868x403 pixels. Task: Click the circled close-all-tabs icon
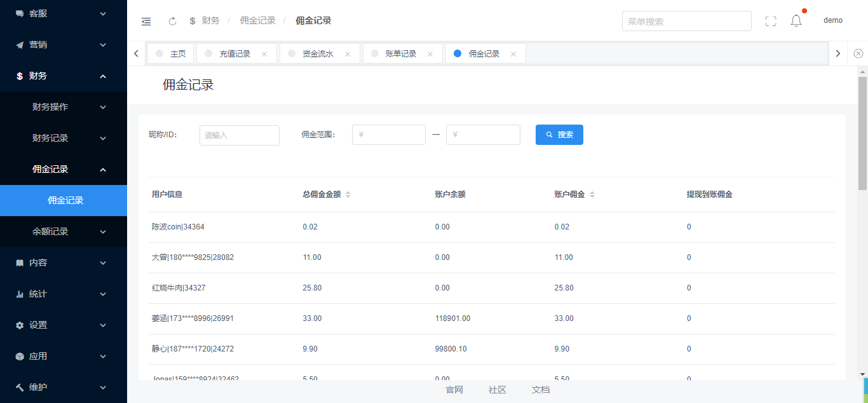point(858,54)
